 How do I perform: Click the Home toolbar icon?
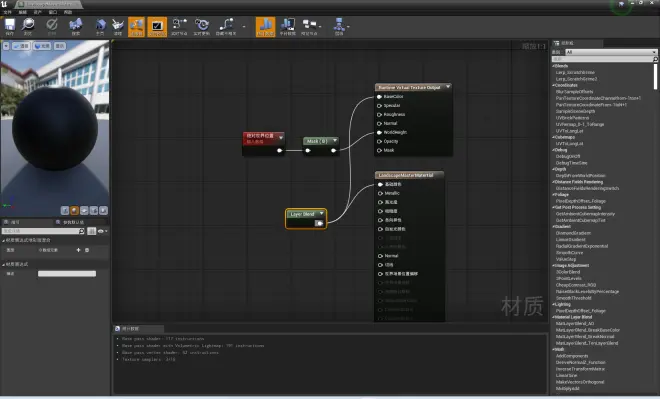point(100,27)
